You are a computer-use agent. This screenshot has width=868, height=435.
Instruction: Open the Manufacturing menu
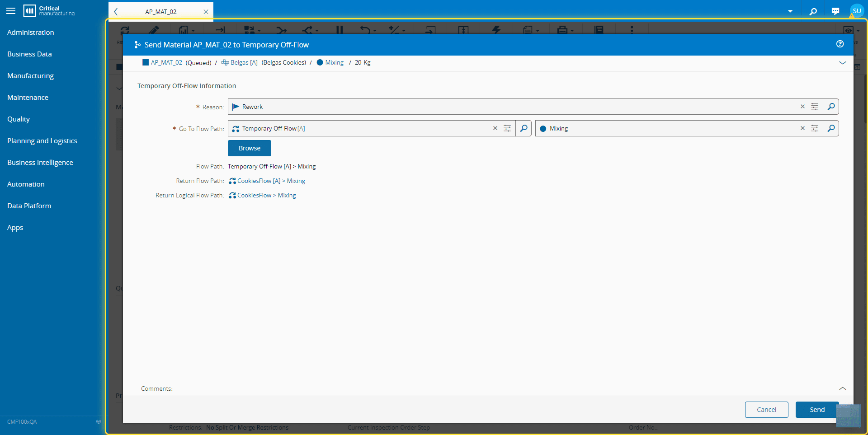[30, 76]
